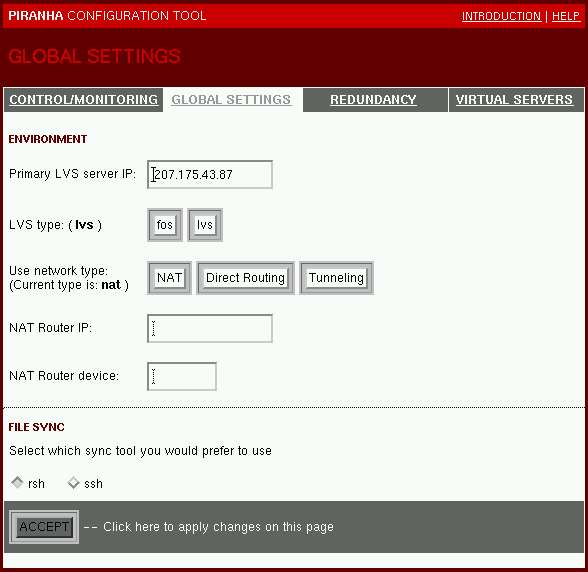Select the rsh sync tool radio button
The image size is (588, 572).
(17, 483)
